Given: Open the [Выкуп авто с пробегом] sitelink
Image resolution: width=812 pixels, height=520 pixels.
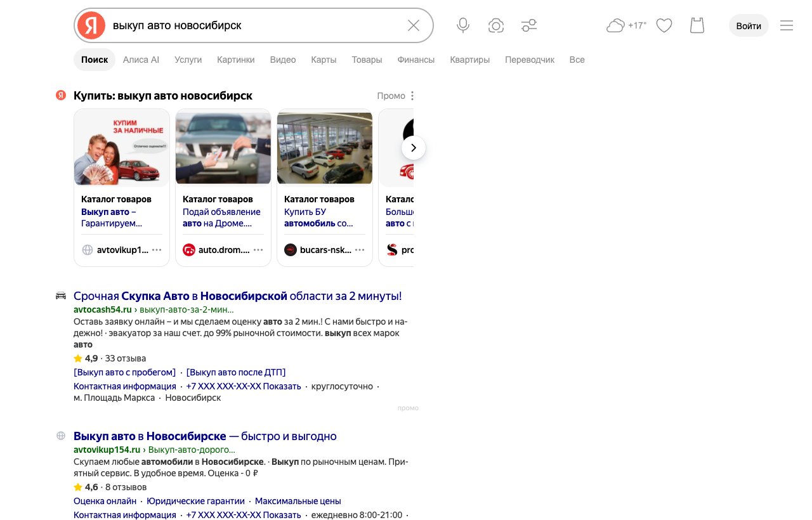Looking at the screenshot, I should click(x=125, y=372).
